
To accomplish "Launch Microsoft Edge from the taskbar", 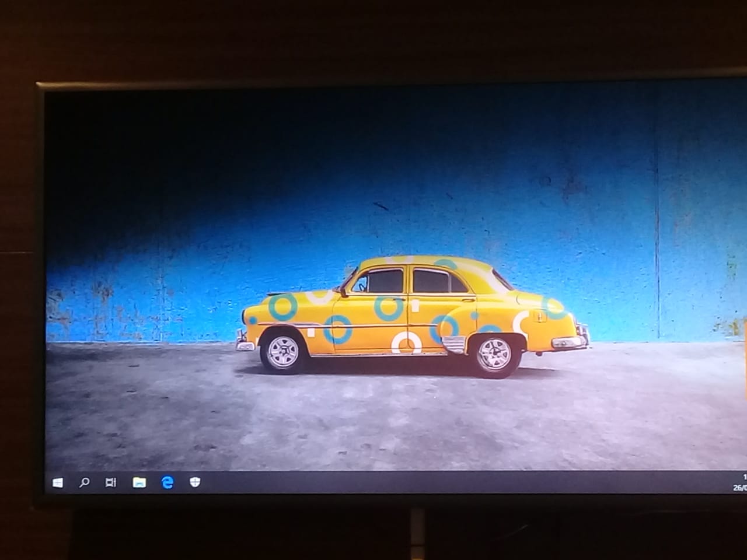I will pyautogui.click(x=167, y=482).
